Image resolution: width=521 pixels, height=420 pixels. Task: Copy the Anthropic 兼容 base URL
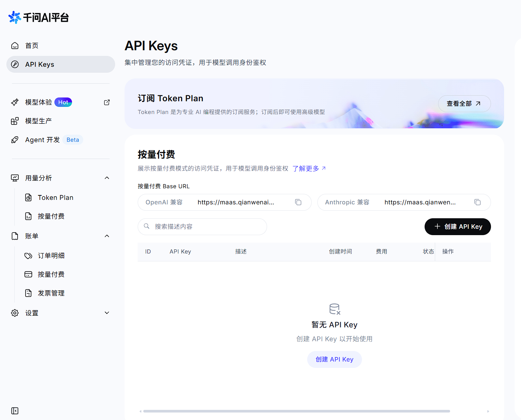477,202
